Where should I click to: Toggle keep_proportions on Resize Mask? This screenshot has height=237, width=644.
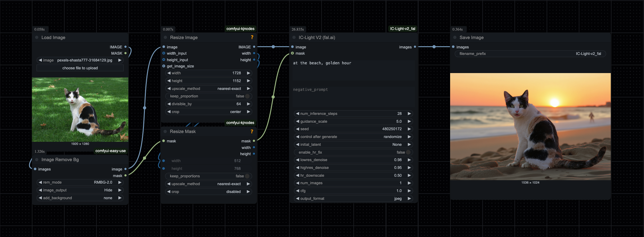(209, 176)
